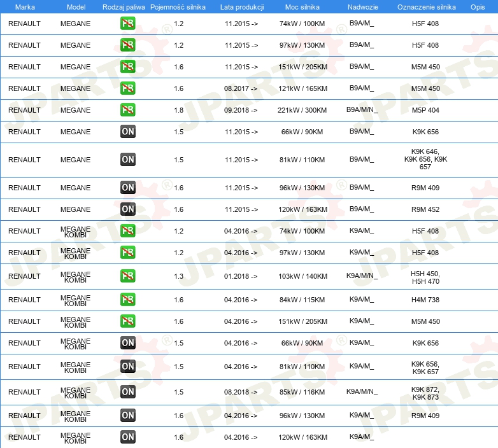Viewport: 498px width, 448px height.
Task: Click ON diesel icon in Kombi 81kW/110KM row
Action: [x=127, y=366]
